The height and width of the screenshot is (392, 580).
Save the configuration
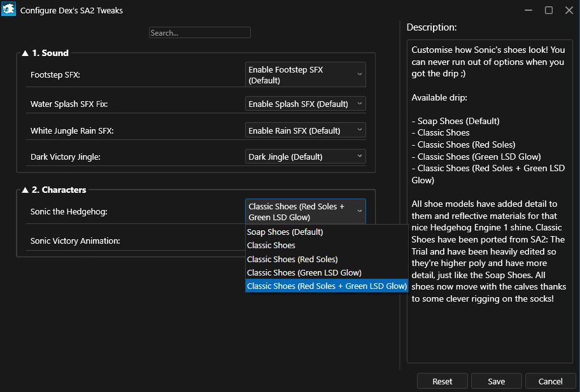[497, 381]
